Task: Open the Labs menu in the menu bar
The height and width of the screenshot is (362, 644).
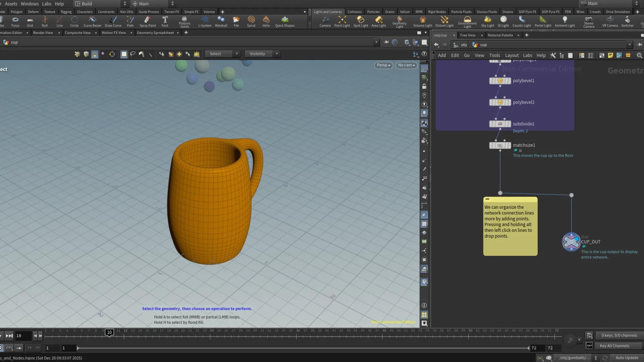Action: click(47, 4)
